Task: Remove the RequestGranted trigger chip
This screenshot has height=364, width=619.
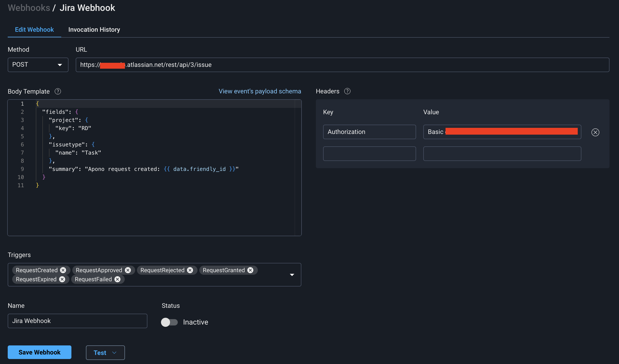Action: 250,270
